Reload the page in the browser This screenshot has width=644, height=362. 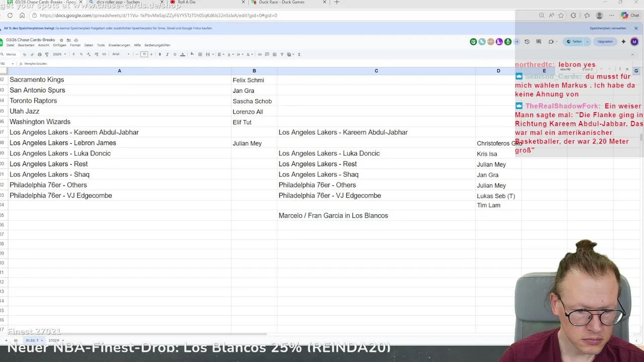[x=10, y=15]
